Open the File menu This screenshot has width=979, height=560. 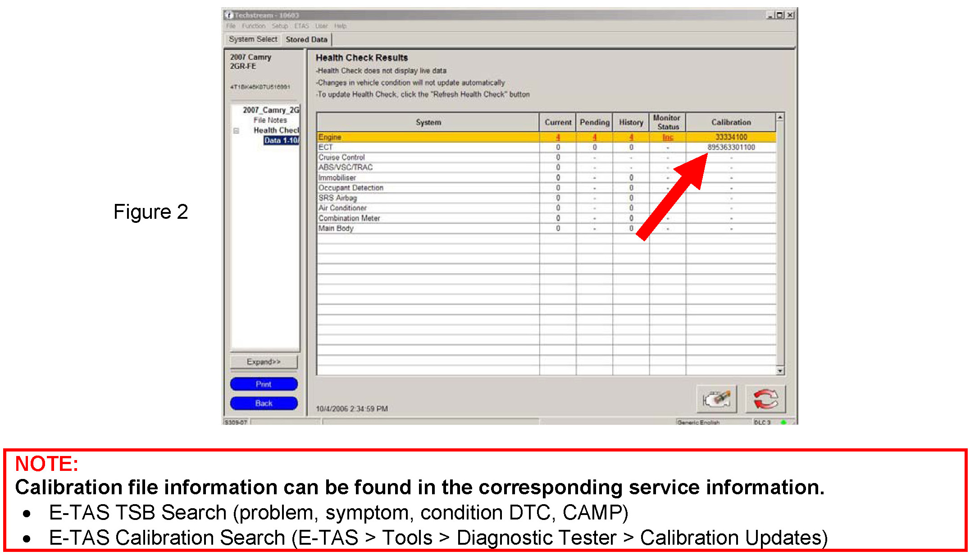point(231,26)
